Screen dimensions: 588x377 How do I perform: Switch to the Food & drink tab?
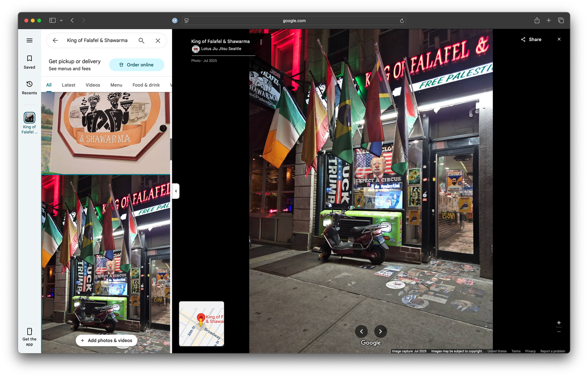tap(146, 85)
